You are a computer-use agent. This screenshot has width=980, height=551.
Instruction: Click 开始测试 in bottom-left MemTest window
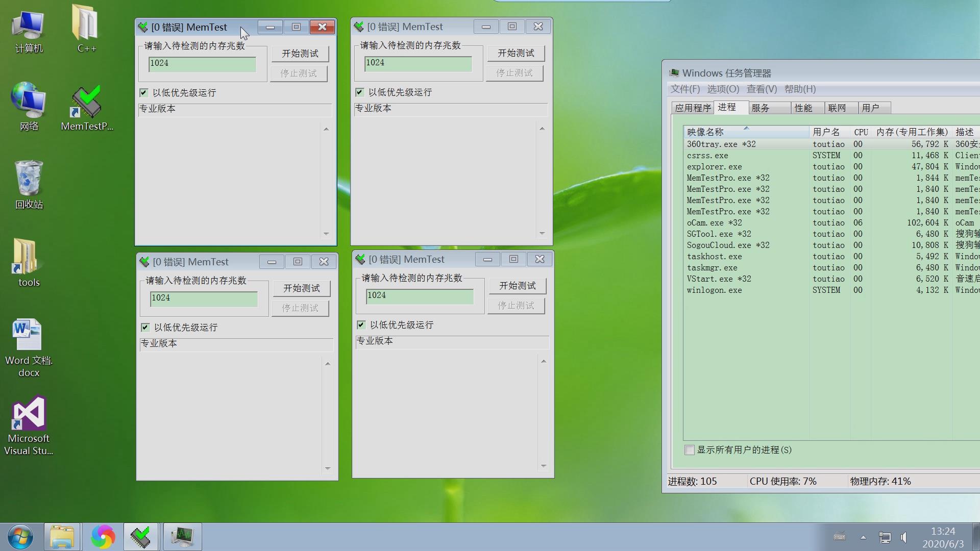[x=301, y=288]
